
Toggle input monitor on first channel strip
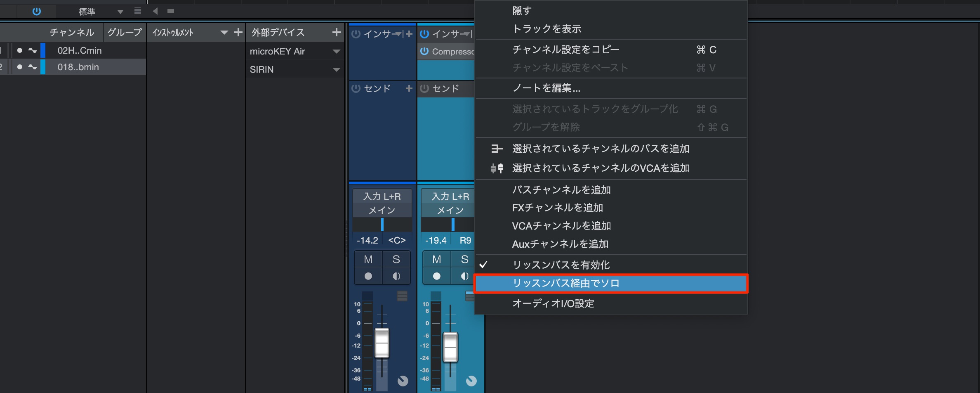coord(396,276)
